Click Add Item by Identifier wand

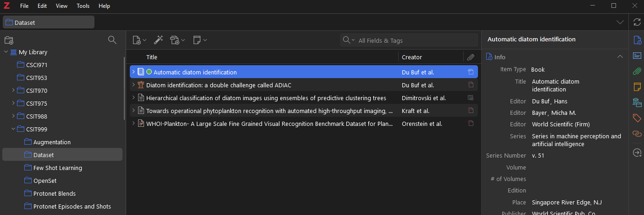pyautogui.click(x=159, y=40)
